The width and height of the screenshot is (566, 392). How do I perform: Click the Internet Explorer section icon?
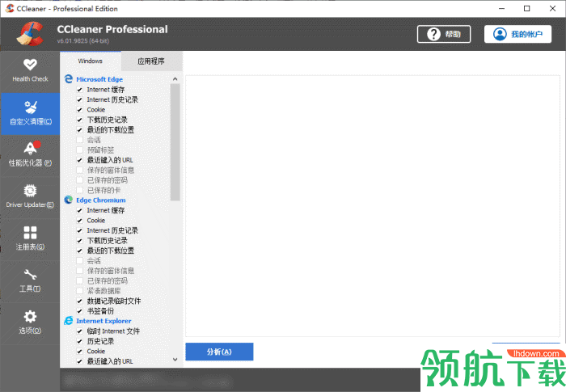coord(69,321)
